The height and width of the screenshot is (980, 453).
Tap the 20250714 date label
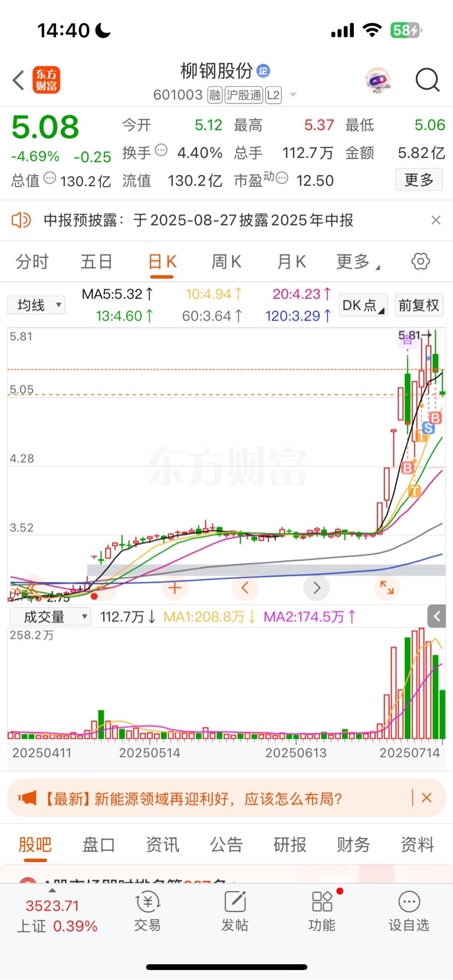(409, 753)
